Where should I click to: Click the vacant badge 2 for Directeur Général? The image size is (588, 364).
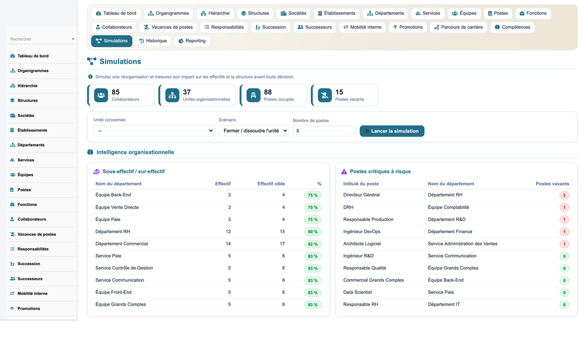tap(564, 195)
